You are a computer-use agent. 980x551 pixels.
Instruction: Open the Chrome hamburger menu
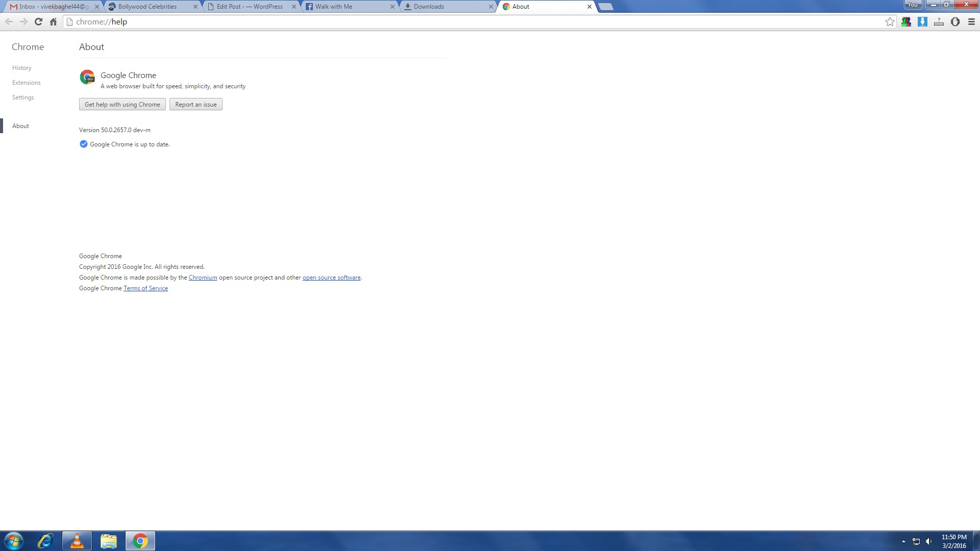click(971, 21)
